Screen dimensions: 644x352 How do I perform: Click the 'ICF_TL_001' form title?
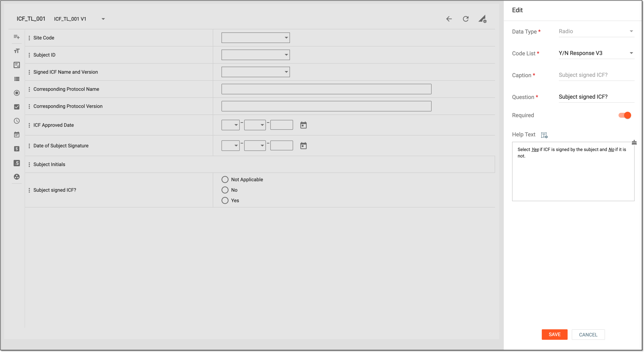tap(31, 19)
